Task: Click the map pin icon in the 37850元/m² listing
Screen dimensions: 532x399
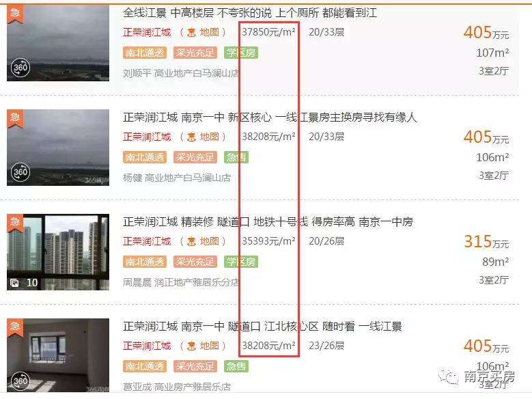Action: (192, 32)
